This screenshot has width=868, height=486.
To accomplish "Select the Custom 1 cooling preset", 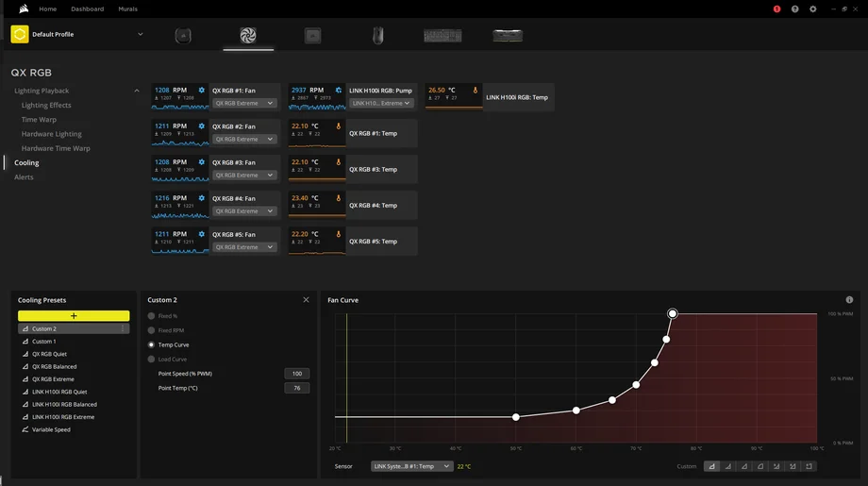I will pos(43,342).
